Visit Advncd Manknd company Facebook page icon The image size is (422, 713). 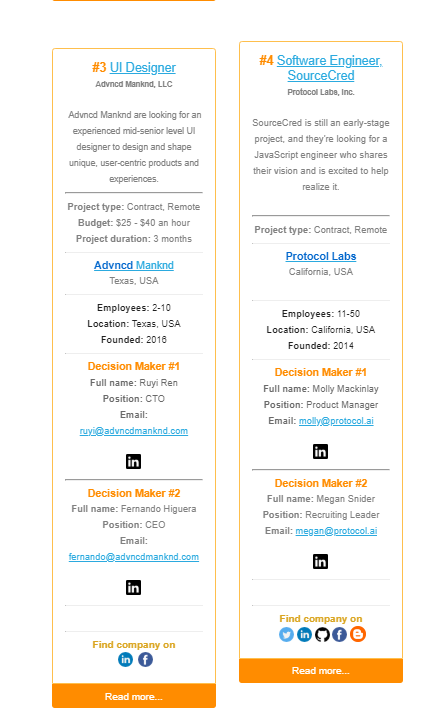pos(145,659)
